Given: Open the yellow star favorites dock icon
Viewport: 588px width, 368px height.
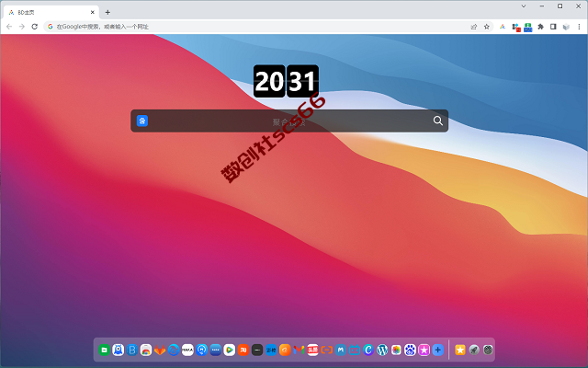Looking at the screenshot, I should (x=460, y=350).
